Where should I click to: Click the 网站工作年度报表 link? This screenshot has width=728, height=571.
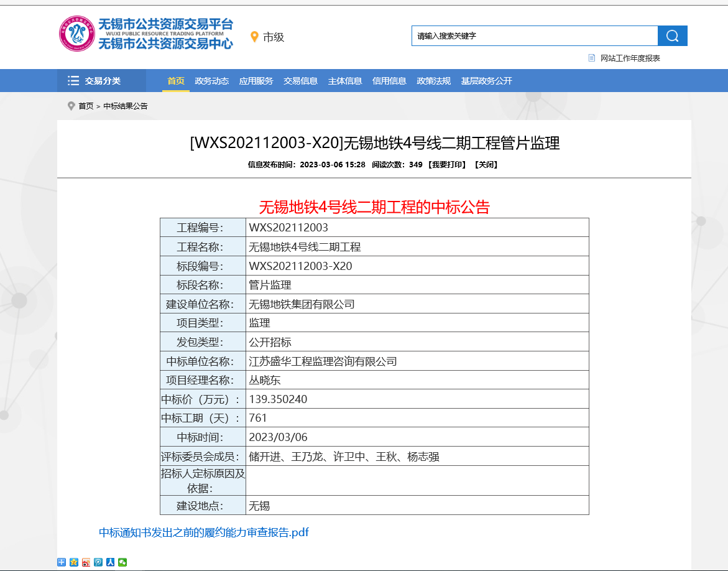pyautogui.click(x=630, y=58)
